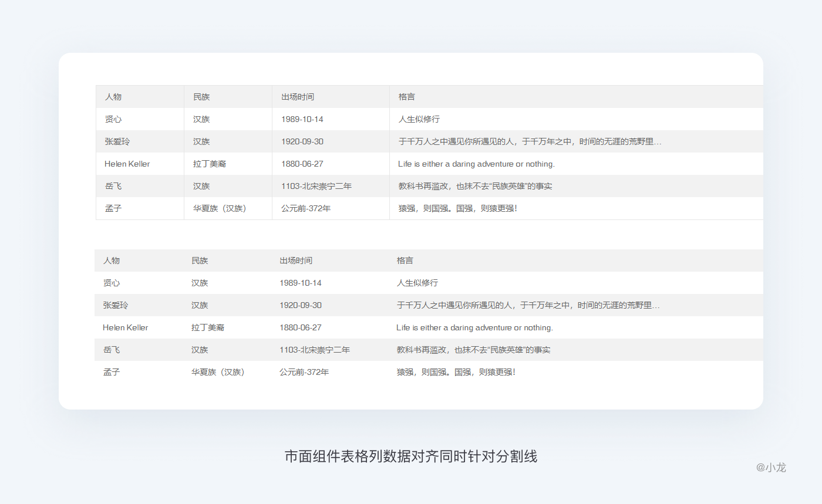This screenshot has width=822, height=504.
Task: Click 张爱玲 in the top bordered table
Action: pos(116,141)
